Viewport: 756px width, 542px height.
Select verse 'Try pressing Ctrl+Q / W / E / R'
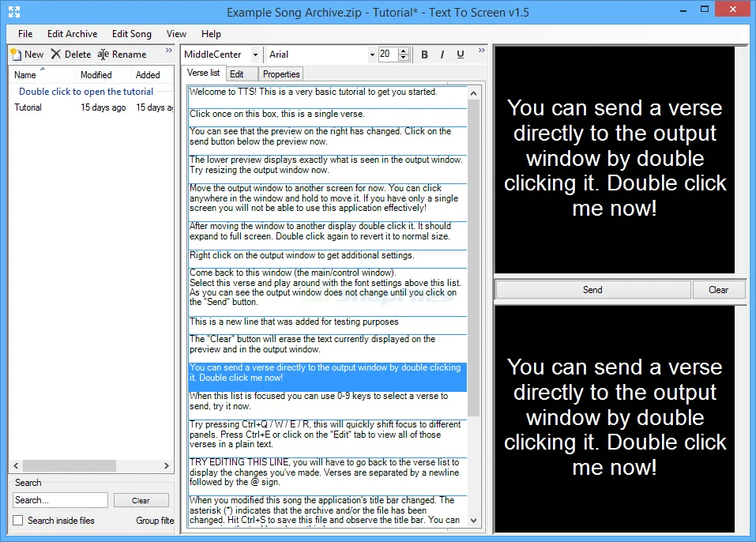coord(327,438)
